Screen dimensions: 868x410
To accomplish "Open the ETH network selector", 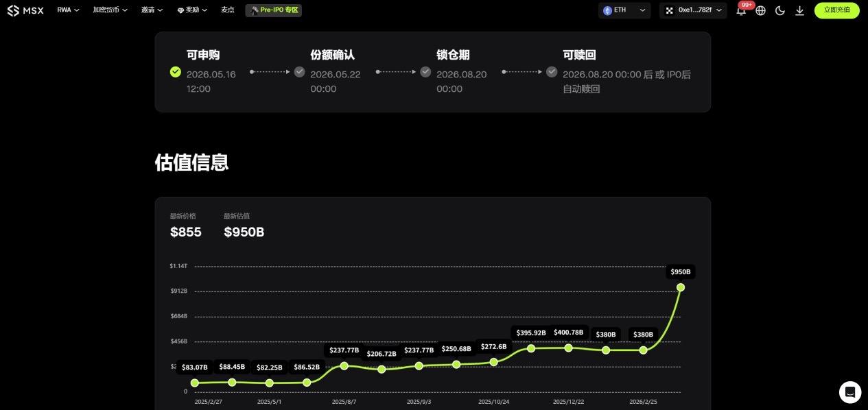I will [624, 10].
